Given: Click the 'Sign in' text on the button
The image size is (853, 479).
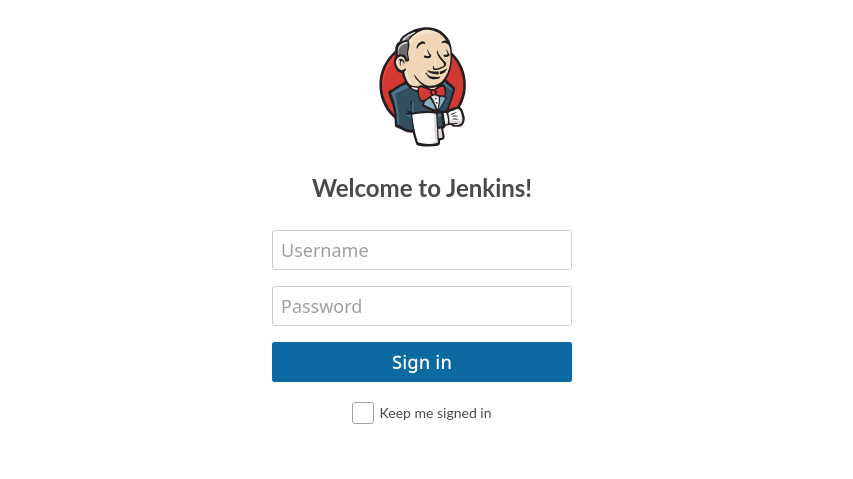Looking at the screenshot, I should [x=422, y=363].
